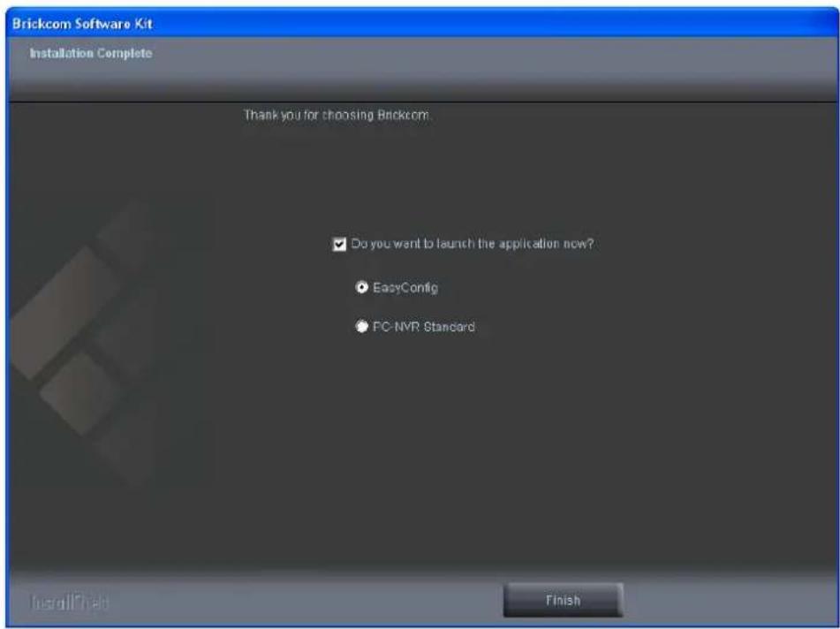This screenshot has height=629, width=840.
Task: Click the 'Installation Complete' heading
Action: pyautogui.click(x=91, y=53)
